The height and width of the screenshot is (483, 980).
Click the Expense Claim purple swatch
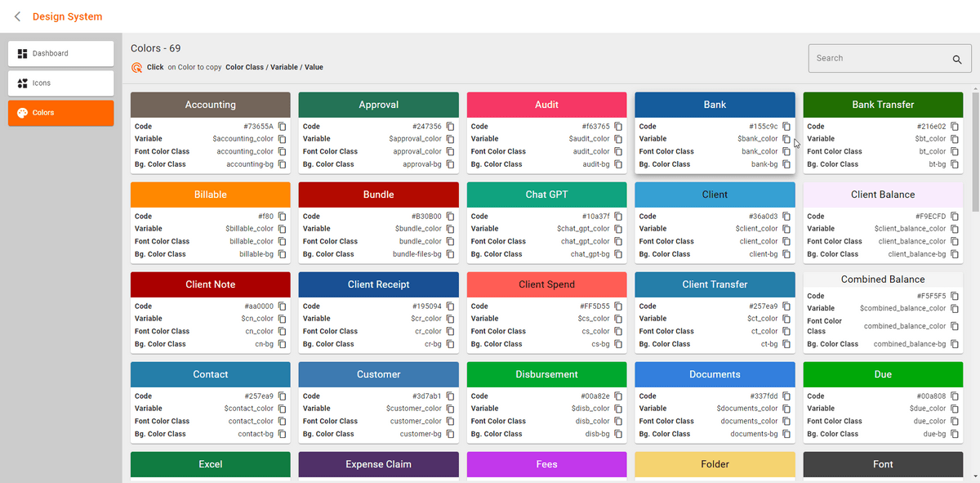point(378,464)
